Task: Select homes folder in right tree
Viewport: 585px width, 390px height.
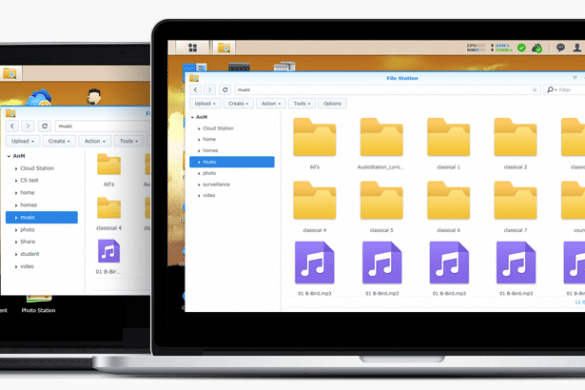Action: coord(210,150)
